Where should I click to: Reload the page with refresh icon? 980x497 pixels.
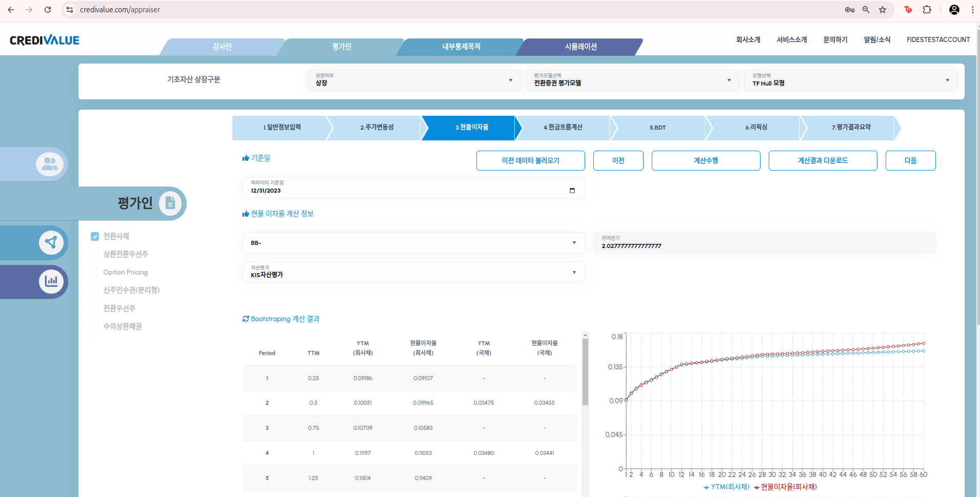click(48, 10)
